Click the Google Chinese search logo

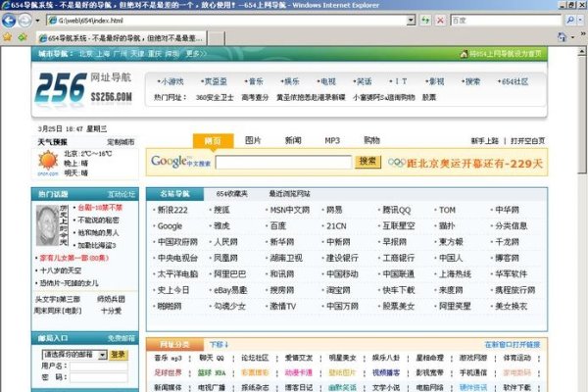(180, 162)
